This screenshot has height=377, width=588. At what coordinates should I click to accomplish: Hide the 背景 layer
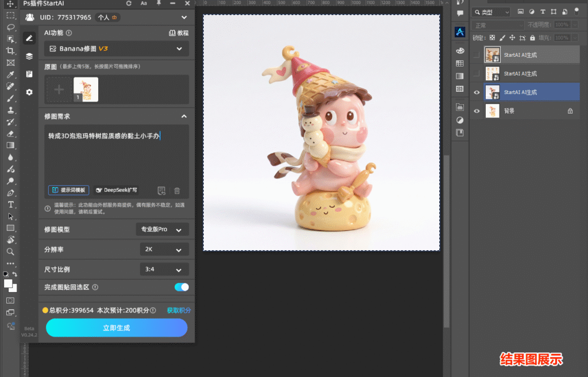tap(477, 111)
